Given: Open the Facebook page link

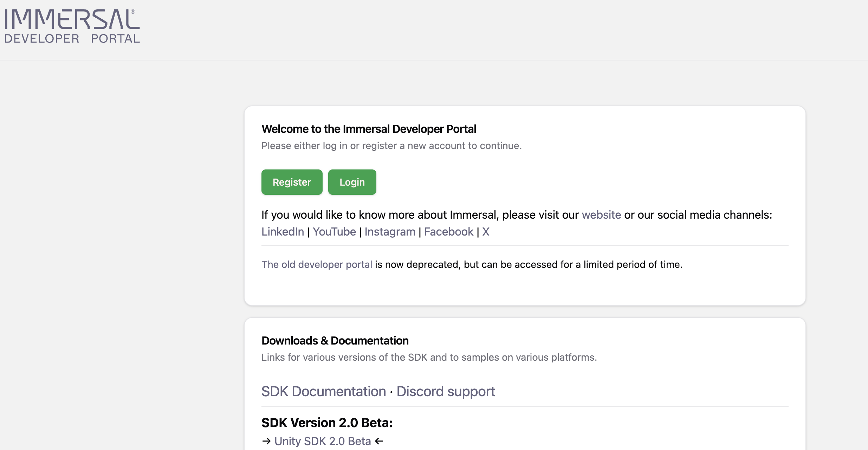Looking at the screenshot, I should [449, 232].
